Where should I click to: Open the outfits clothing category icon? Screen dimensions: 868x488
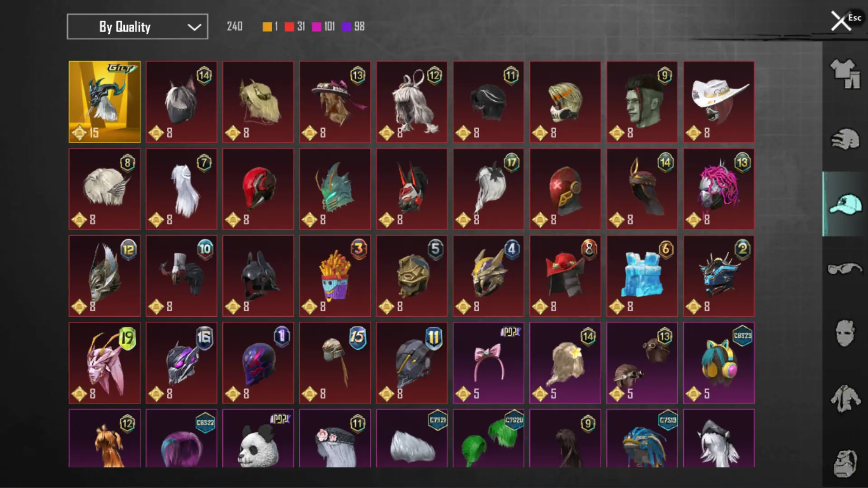(845, 74)
